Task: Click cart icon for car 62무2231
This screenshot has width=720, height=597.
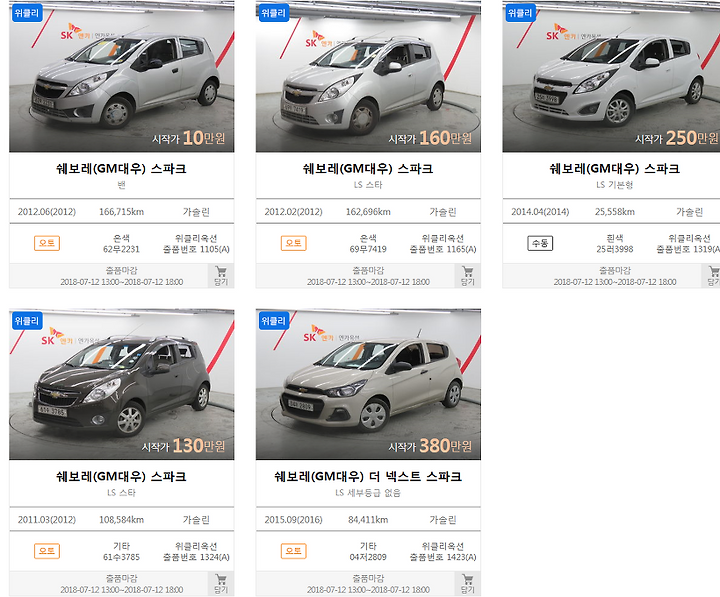Action: point(221,276)
